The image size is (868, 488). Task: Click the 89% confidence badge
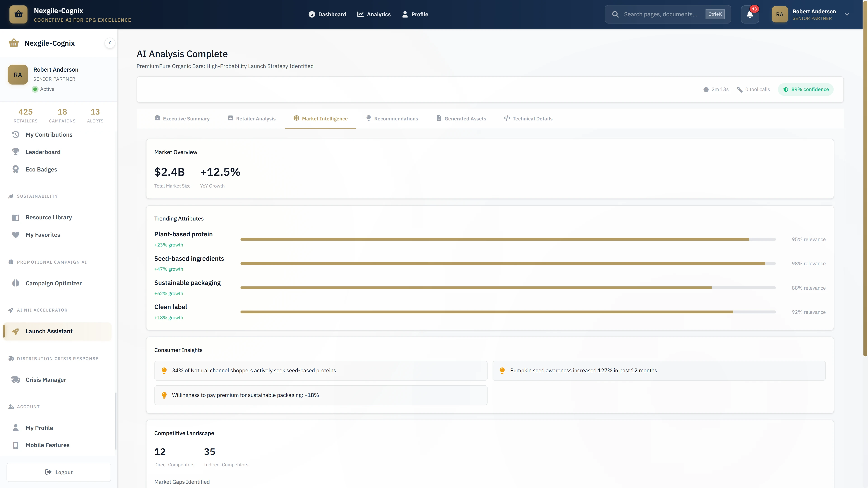[x=806, y=89]
